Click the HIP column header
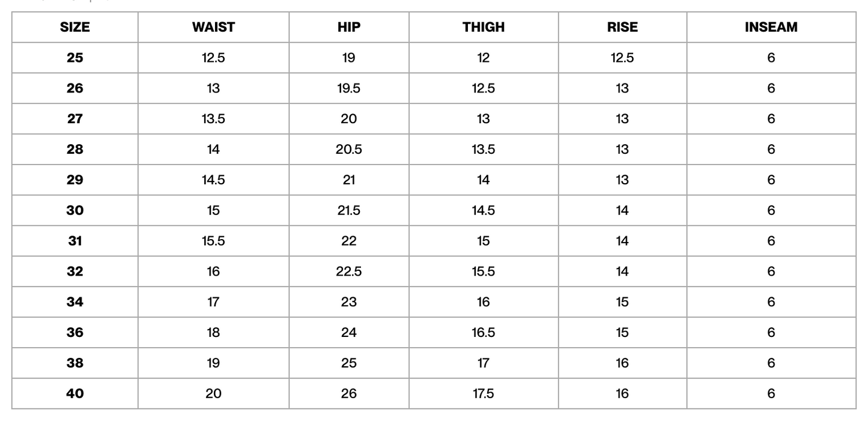The height and width of the screenshot is (424, 868). (x=349, y=27)
